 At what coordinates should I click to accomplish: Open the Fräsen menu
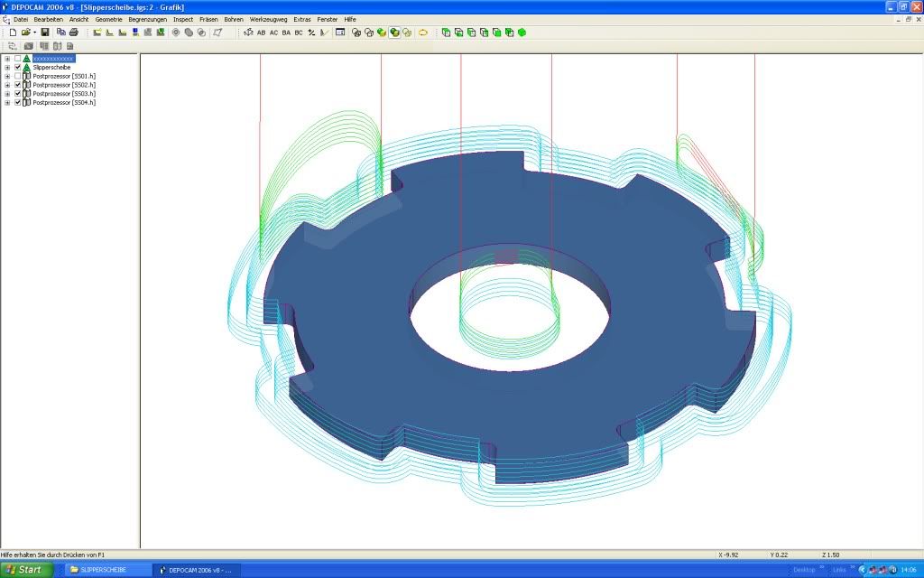pos(208,19)
